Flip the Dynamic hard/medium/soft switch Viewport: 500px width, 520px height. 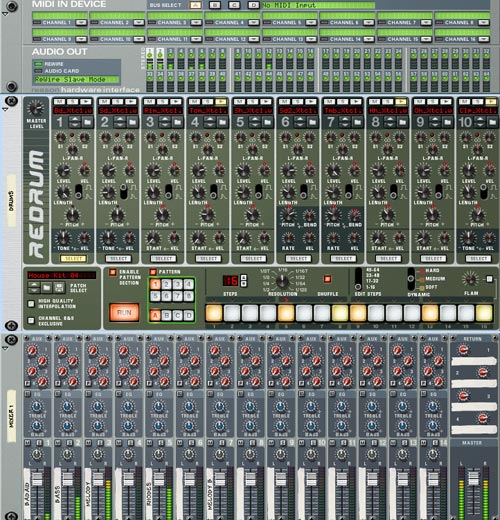(411, 279)
